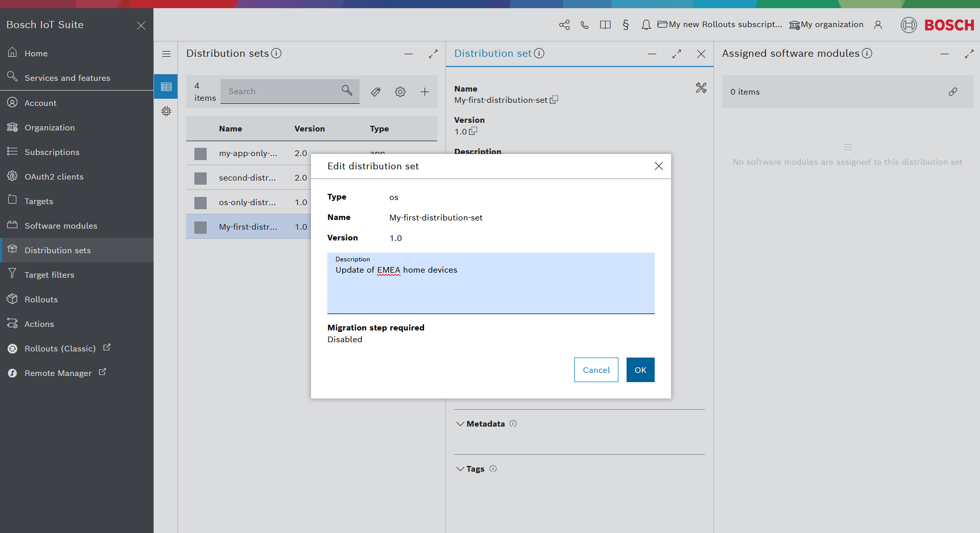This screenshot has height=533, width=980.
Task: Click the share icon in top header
Action: [x=564, y=25]
